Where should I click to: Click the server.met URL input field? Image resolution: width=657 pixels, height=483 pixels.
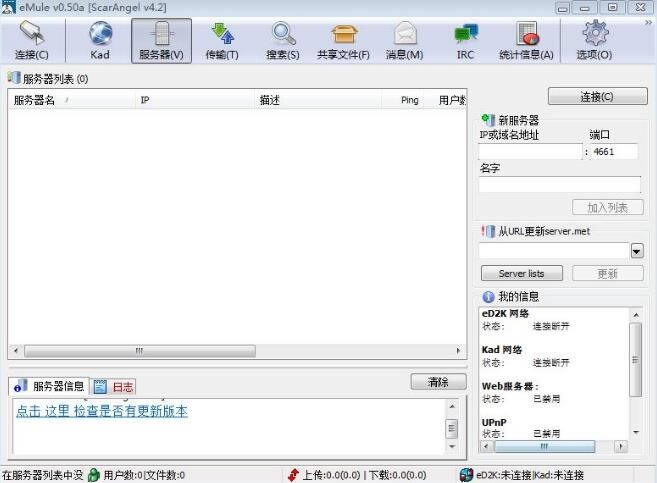tap(554, 251)
